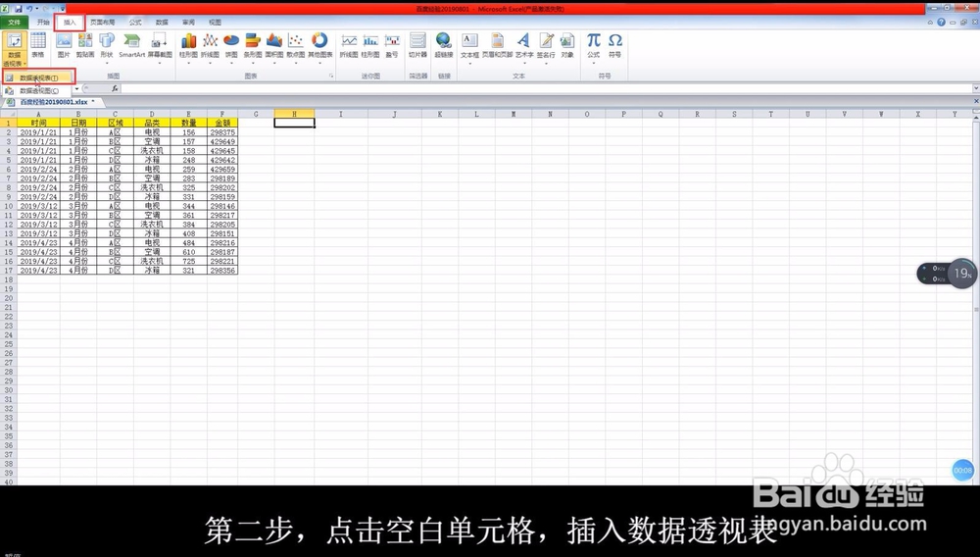The image size is (980, 557).
Task: Switch to the 审阅 Review tab
Action: point(188,22)
